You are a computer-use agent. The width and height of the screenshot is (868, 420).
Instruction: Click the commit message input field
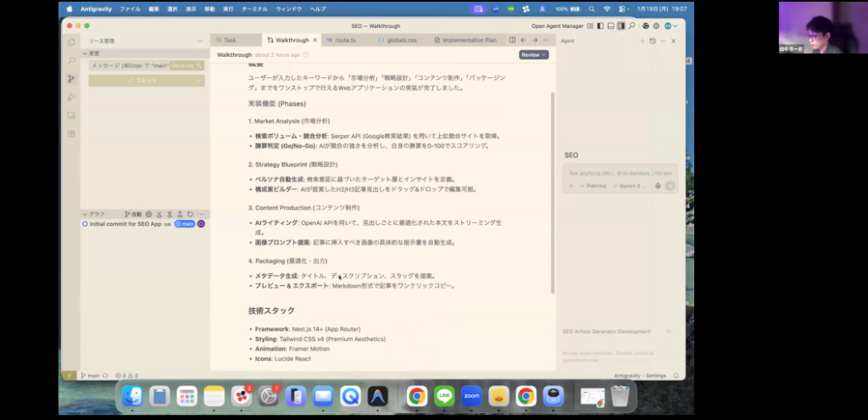coord(129,65)
